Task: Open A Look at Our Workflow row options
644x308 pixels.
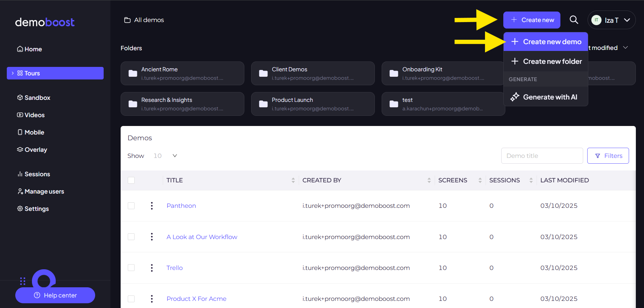Action: pos(152,237)
